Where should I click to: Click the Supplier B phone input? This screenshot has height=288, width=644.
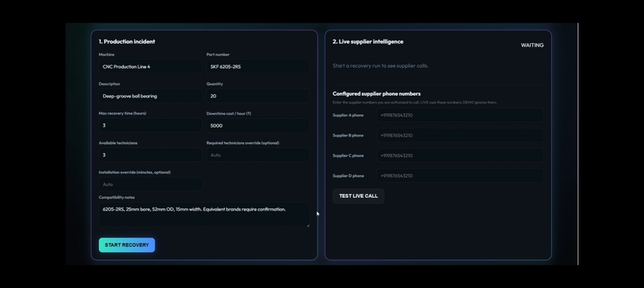(x=460, y=136)
